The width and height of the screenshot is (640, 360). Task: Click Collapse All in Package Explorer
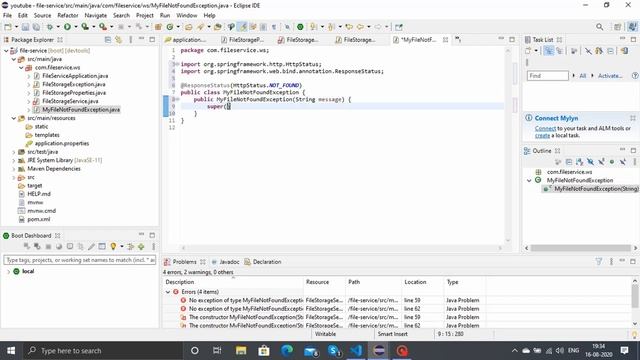coord(108,40)
